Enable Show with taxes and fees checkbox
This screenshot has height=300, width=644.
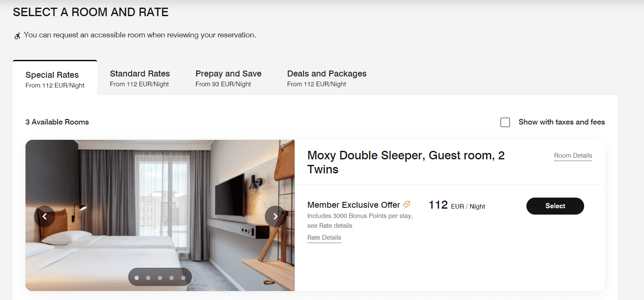505,122
